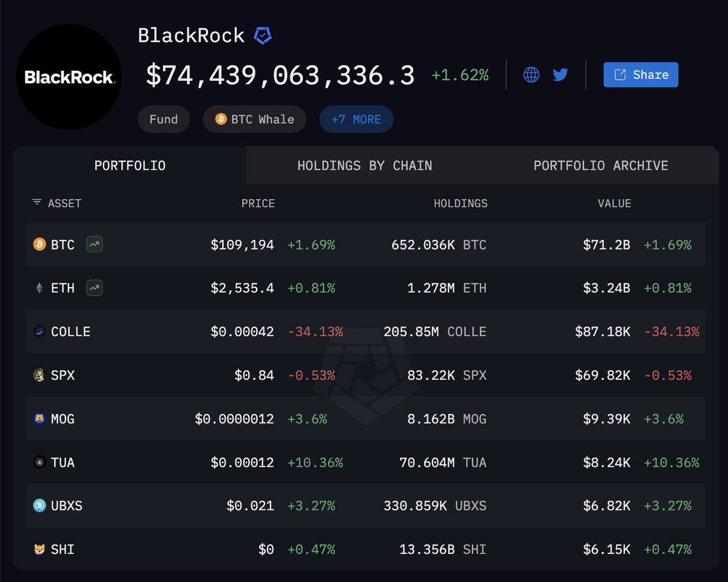The image size is (728, 582).
Task: Click the SHI fox token icon
Action: tap(38, 549)
